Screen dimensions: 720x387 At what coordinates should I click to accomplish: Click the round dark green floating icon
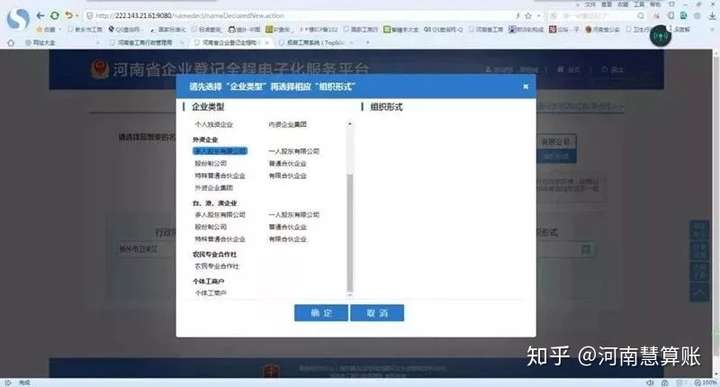pos(660,35)
